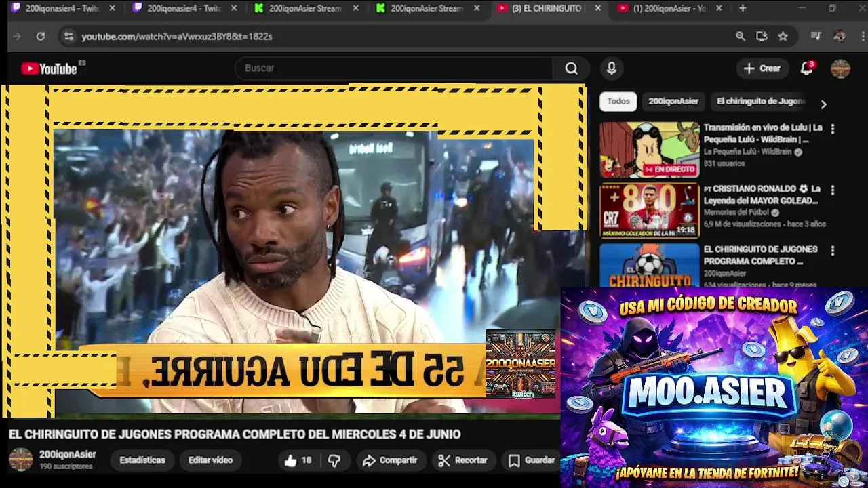Screen dimensions: 868x488
Task: Open the CR7 máximo goleador thumbnail
Action: [649, 211]
